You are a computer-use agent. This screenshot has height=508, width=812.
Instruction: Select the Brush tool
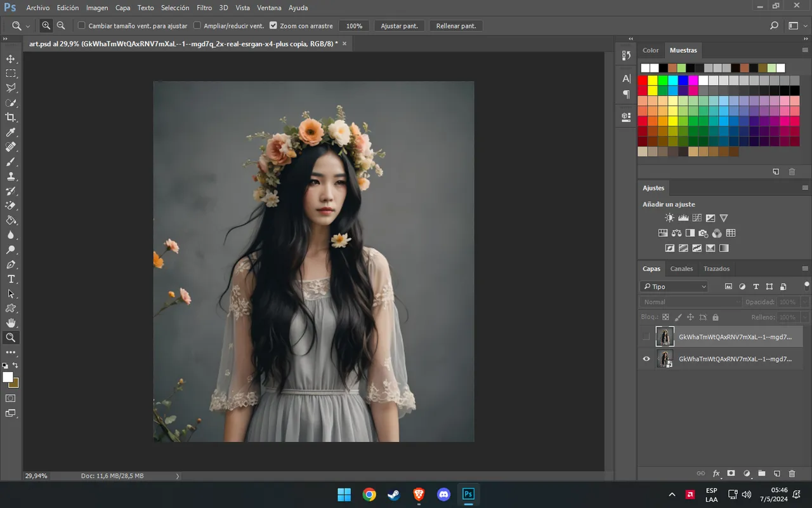coord(11,162)
